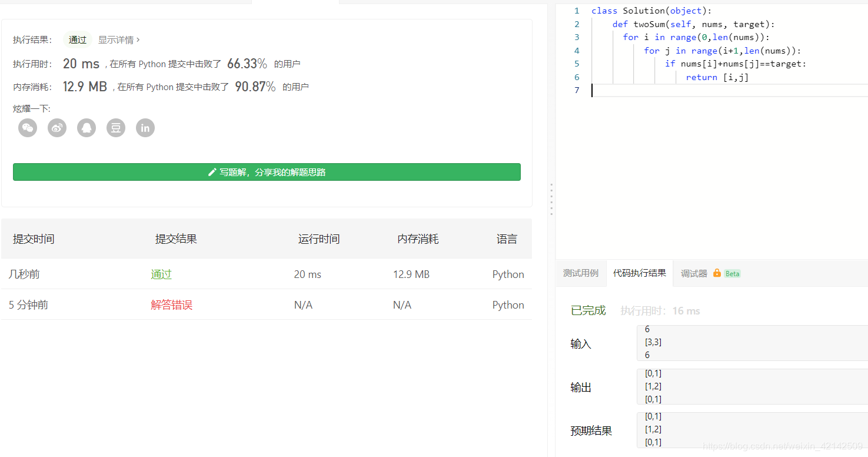This screenshot has height=457, width=868.
Task: Click 内存消耗 column header
Action: pyautogui.click(x=418, y=239)
